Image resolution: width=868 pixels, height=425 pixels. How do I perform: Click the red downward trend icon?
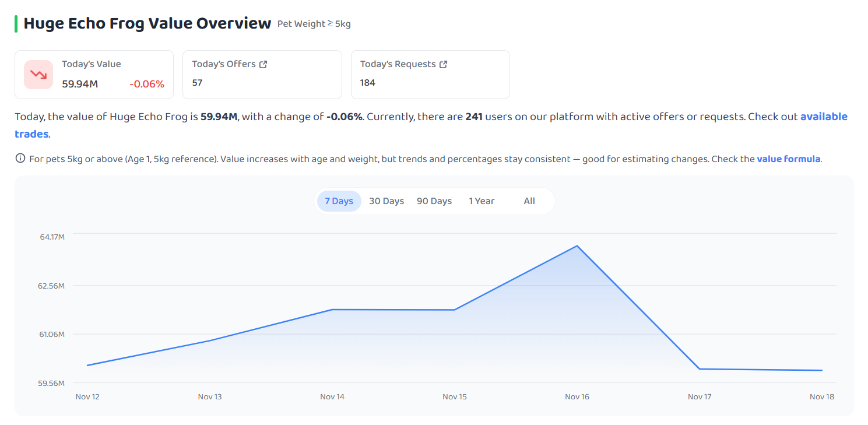[38, 75]
